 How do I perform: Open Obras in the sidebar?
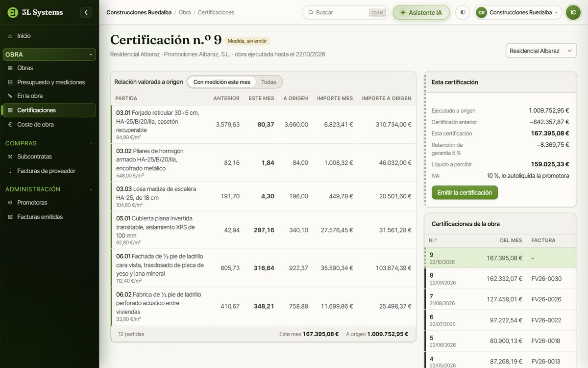pyautogui.click(x=49, y=68)
